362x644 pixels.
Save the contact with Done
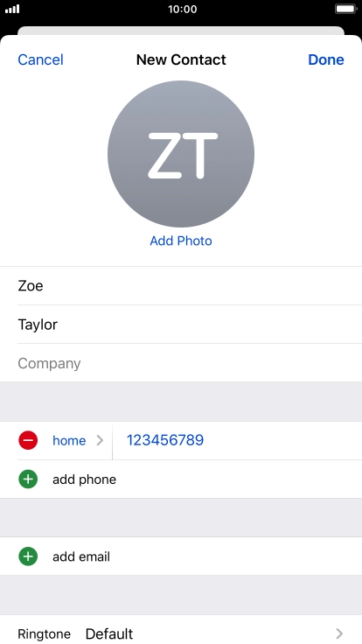326,59
